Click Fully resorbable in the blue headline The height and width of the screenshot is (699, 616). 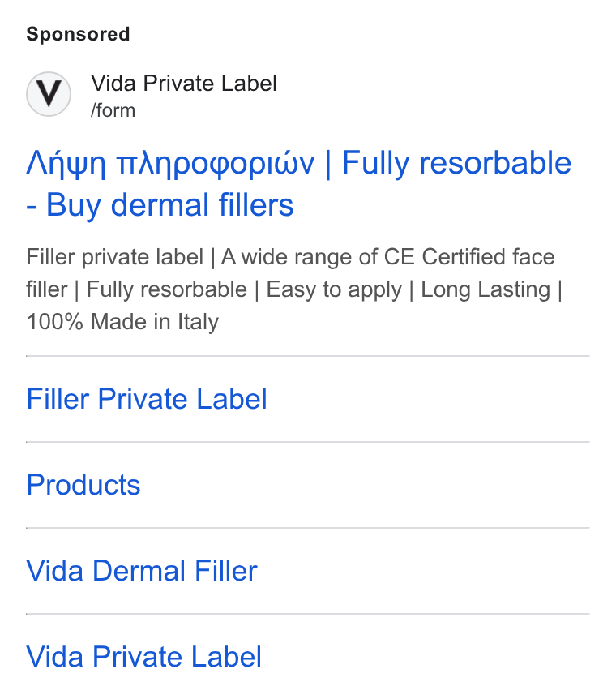click(x=456, y=162)
